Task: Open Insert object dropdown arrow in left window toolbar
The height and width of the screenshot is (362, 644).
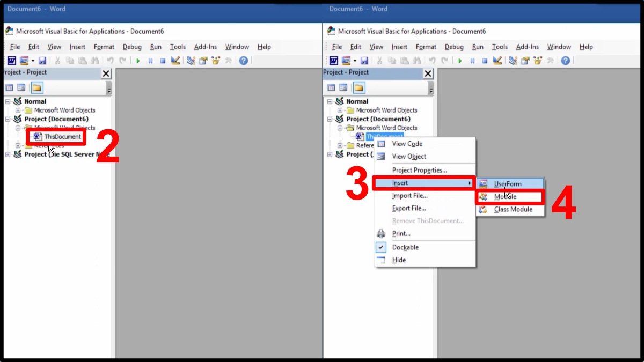Action: [x=33, y=61]
